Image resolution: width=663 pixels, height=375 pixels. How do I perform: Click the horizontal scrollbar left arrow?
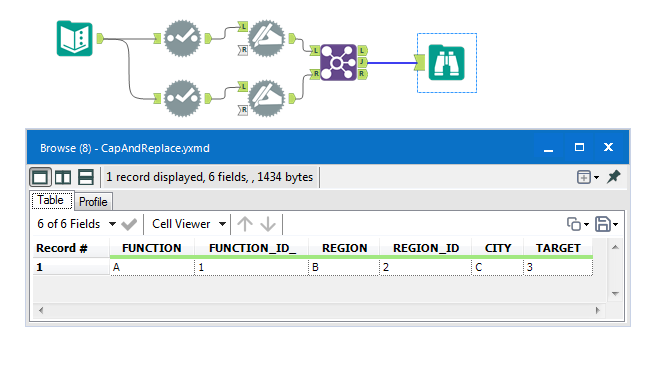pos(41,310)
